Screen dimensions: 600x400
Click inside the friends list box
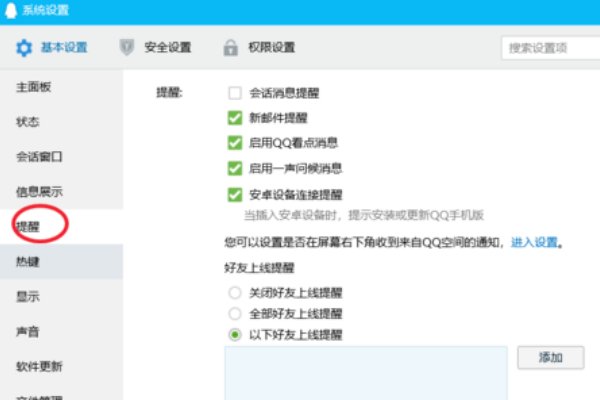pyautogui.click(x=366, y=373)
